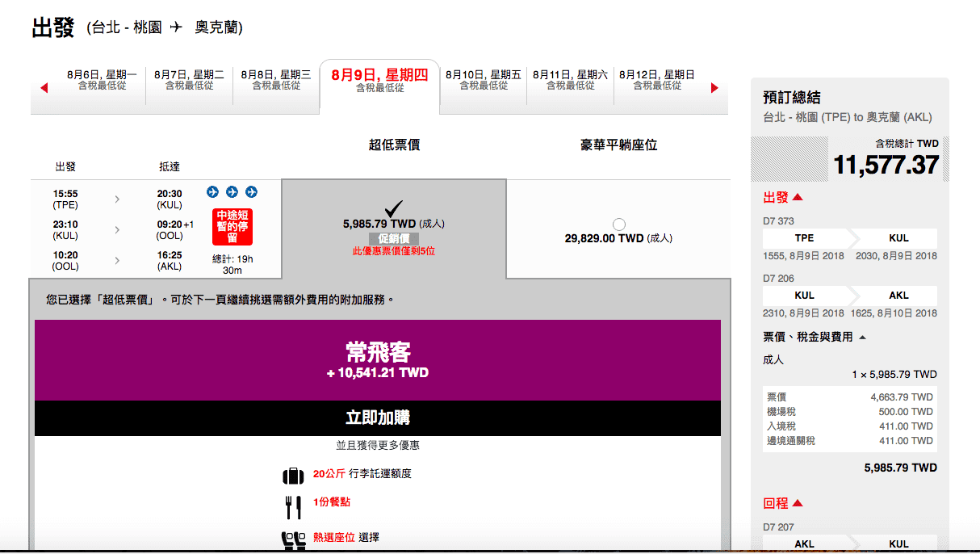
Task: Click the D7 207 flight number
Action: coord(778,527)
